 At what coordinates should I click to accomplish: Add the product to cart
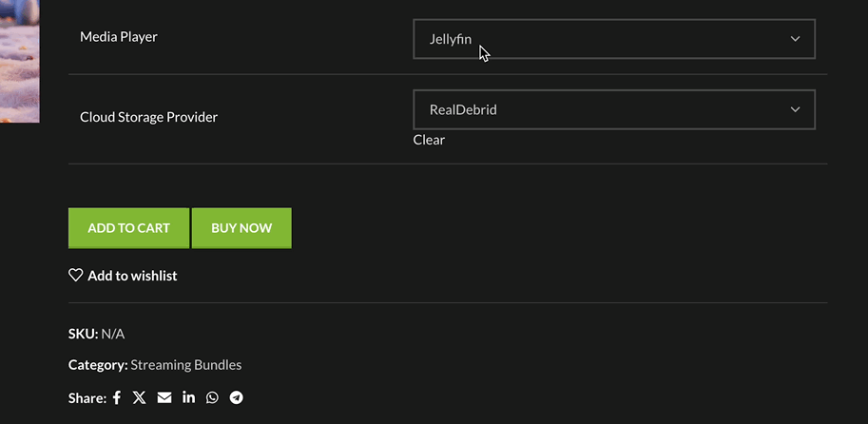[128, 228]
